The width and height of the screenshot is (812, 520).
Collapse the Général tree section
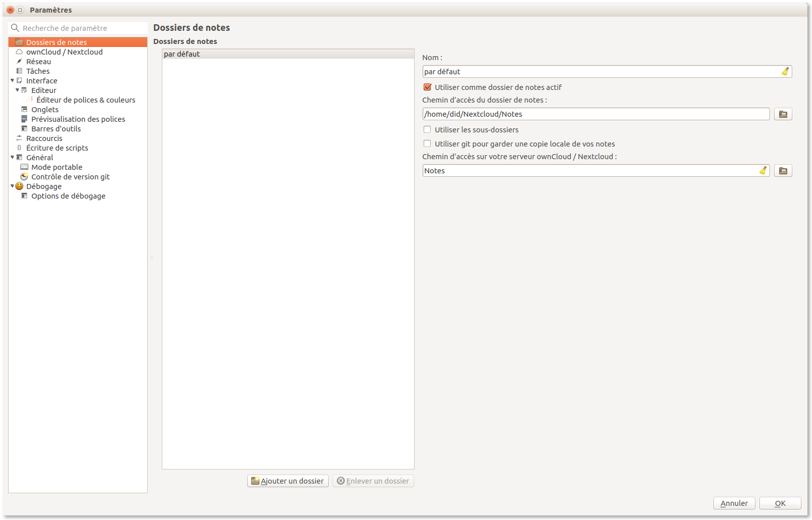13,158
